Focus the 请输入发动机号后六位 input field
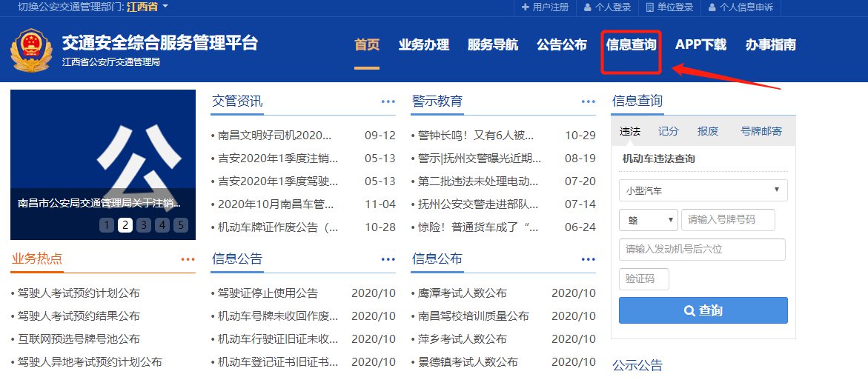The width and height of the screenshot is (868, 377). [702, 250]
